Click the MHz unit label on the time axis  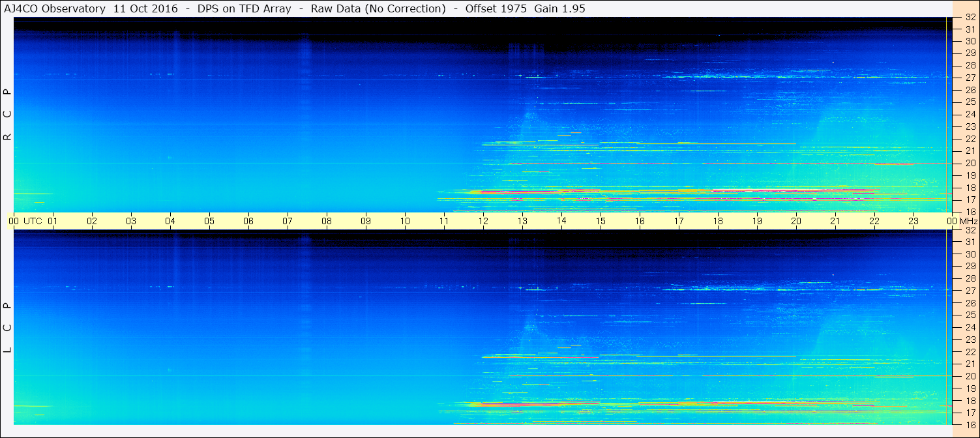click(969, 221)
